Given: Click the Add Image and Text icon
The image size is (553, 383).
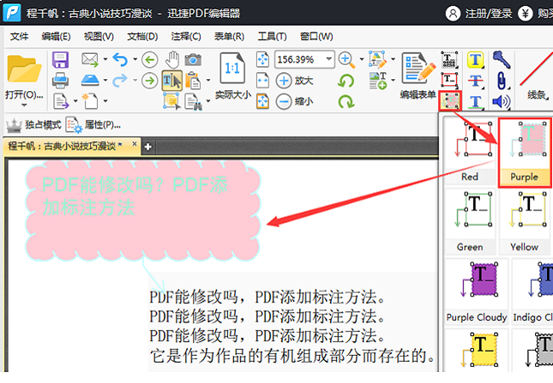Looking at the screenshot, I should click(378, 80).
